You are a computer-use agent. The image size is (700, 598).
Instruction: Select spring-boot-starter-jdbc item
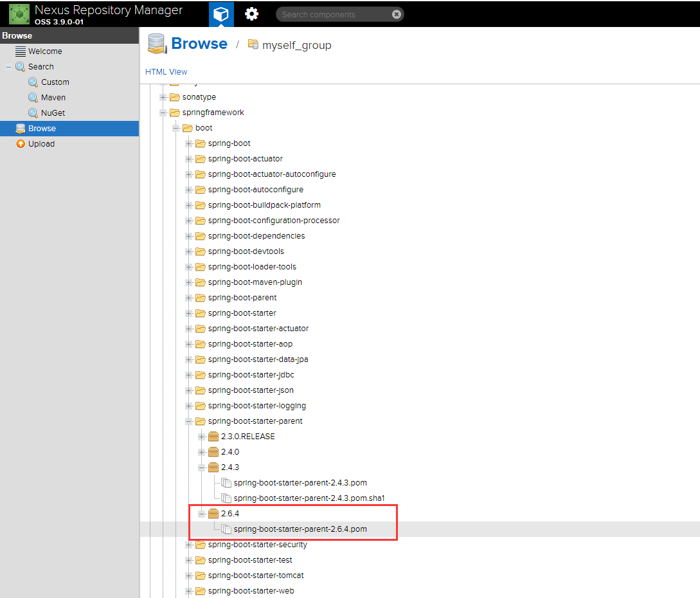coord(251,375)
